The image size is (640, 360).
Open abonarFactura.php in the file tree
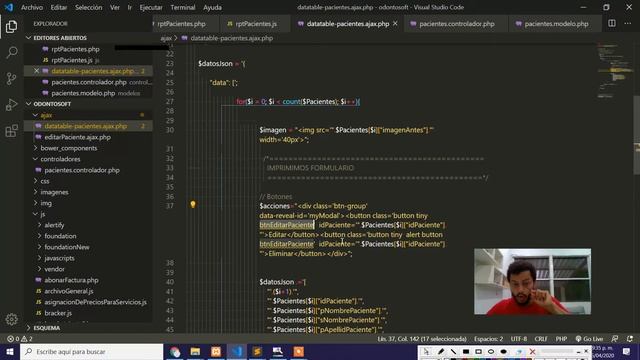71,280
